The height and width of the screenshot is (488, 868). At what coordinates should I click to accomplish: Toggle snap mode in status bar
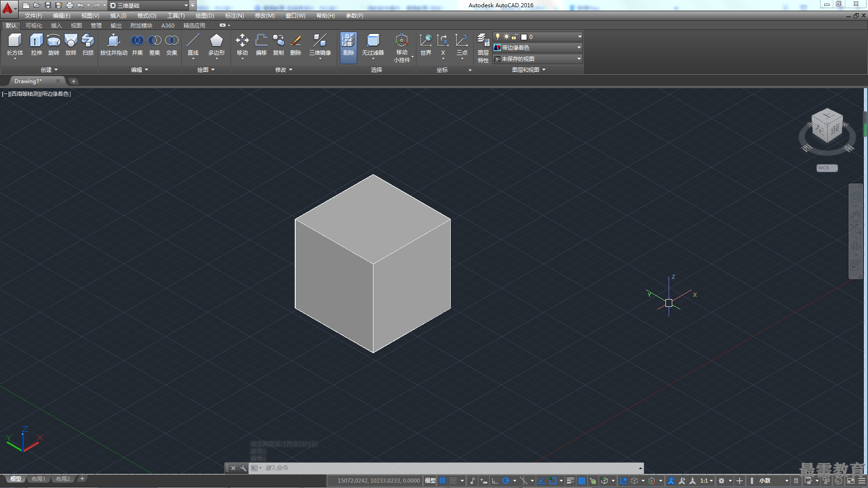pos(453,481)
